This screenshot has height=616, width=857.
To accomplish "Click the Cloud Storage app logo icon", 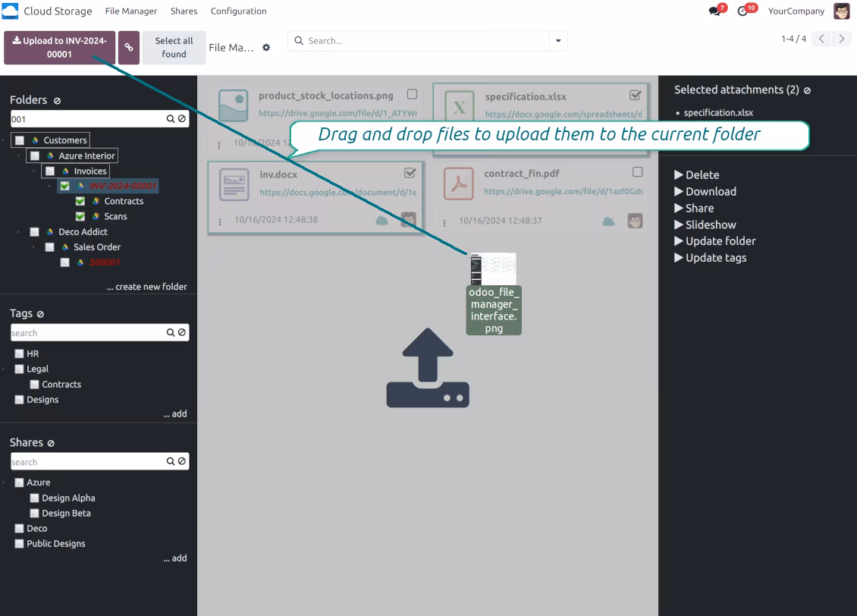I will point(10,11).
